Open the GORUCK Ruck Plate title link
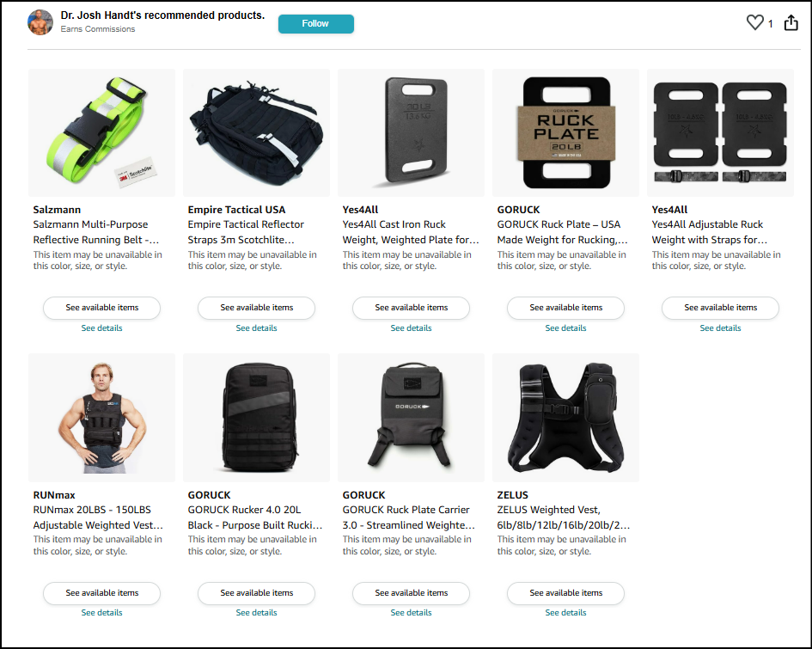The width and height of the screenshot is (812, 649). click(x=563, y=232)
